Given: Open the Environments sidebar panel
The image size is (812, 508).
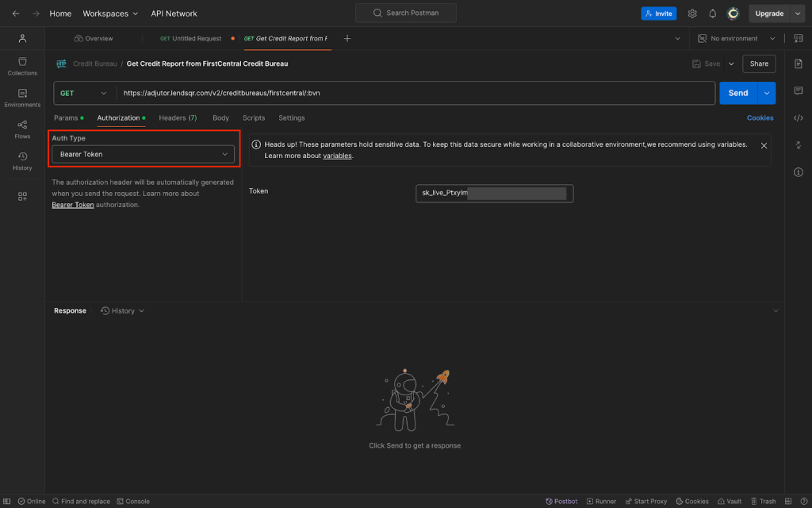Looking at the screenshot, I should [22, 98].
